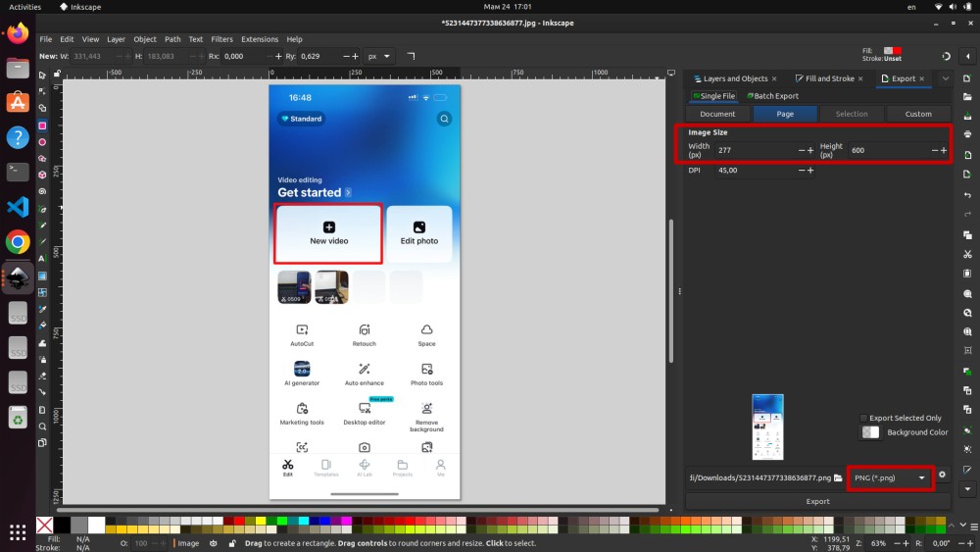Switch to Fill and Stroke tab
980x552 pixels.
pos(829,78)
